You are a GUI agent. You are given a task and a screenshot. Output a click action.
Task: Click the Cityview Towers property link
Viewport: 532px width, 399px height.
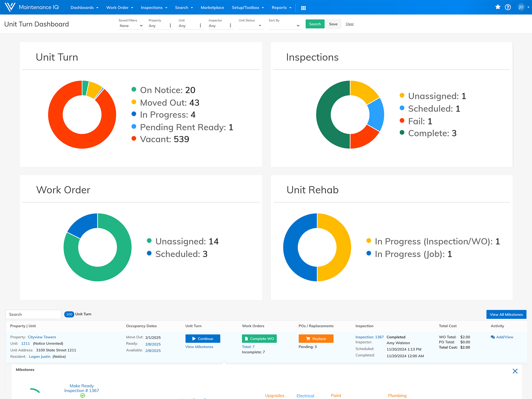tap(42, 337)
